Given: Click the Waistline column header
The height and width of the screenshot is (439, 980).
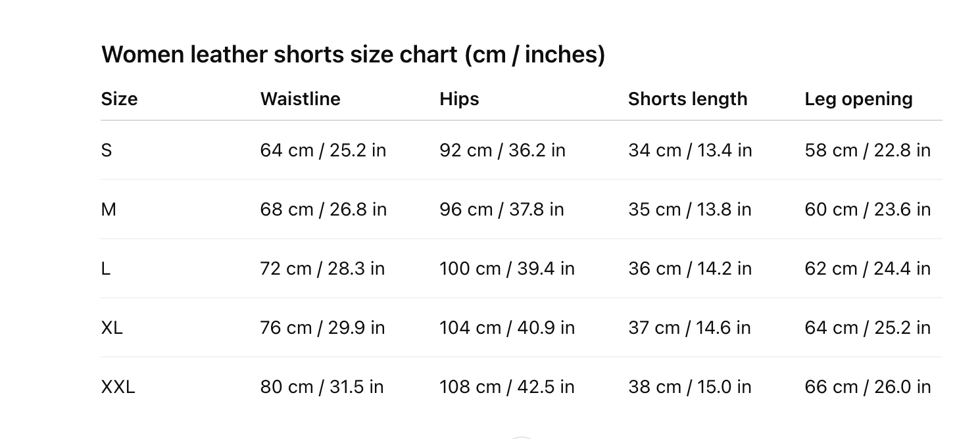Looking at the screenshot, I should point(300,99).
